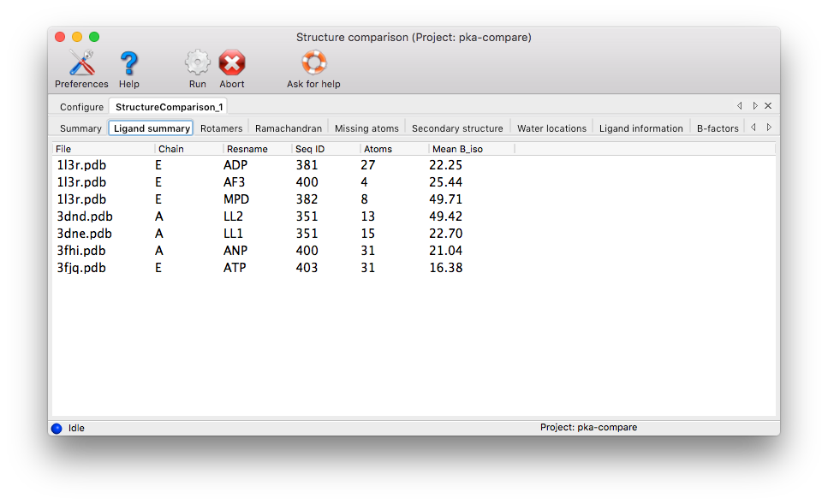Image resolution: width=828 pixels, height=504 pixels.
Task: Select the B-factors tab
Action: pyautogui.click(x=718, y=128)
